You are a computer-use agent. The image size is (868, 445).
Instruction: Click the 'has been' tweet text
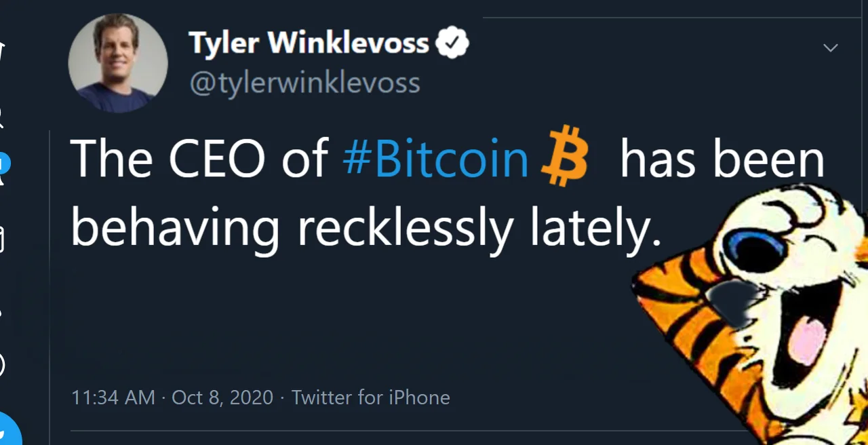click(722, 159)
